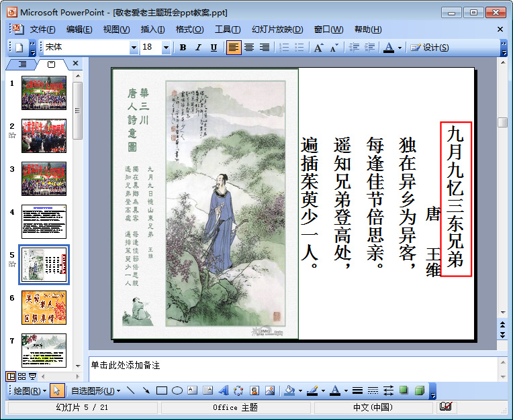
Task: Toggle bold formatting
Action: (183, 48)
